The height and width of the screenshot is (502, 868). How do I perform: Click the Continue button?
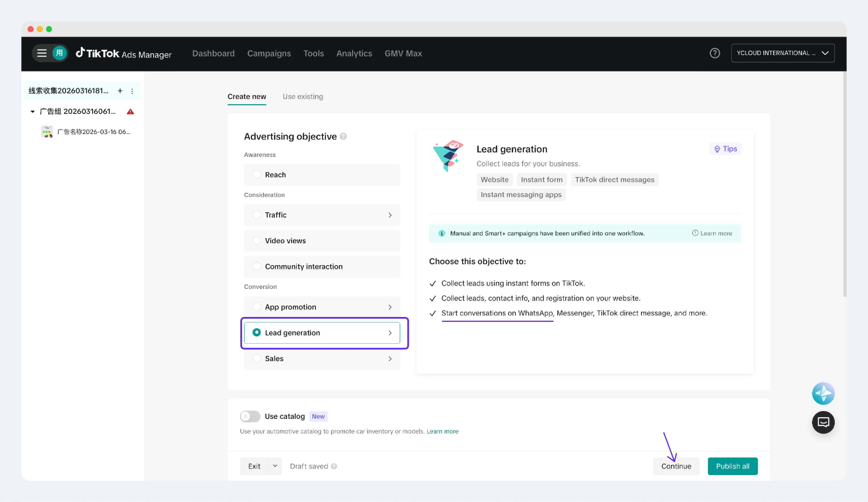pyautogui.click(x=676, y=466)
